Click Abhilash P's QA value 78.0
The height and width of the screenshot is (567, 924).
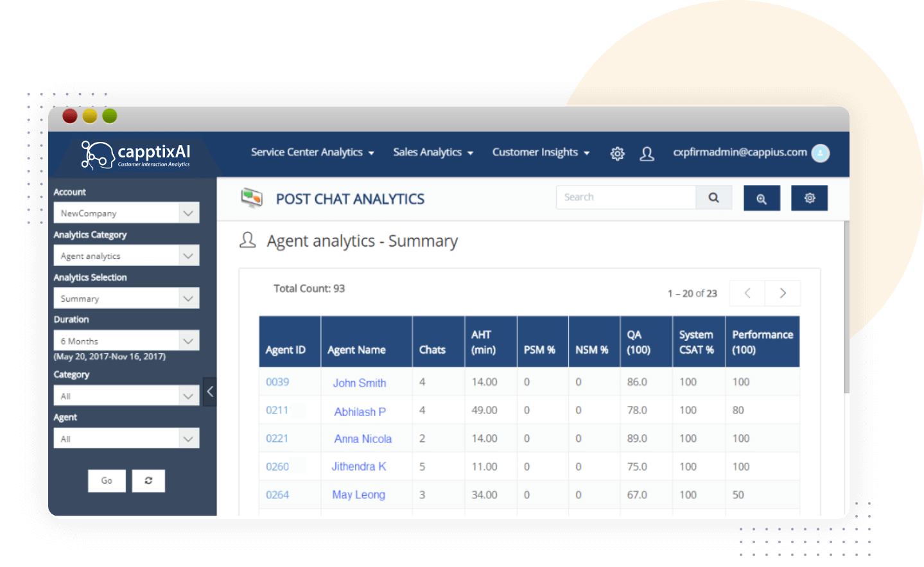tap(637, 410)
